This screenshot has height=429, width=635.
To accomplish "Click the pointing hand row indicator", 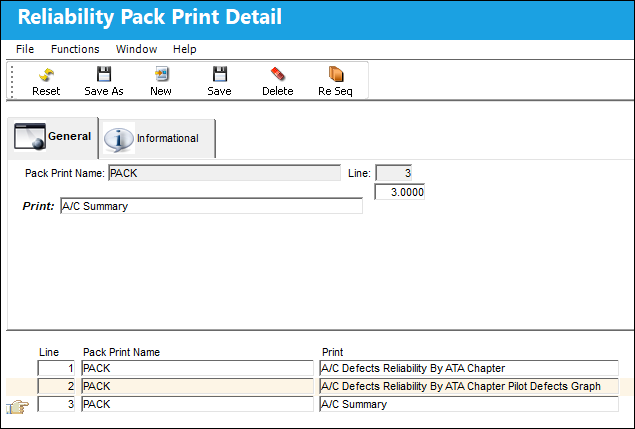I will (18, 406).
